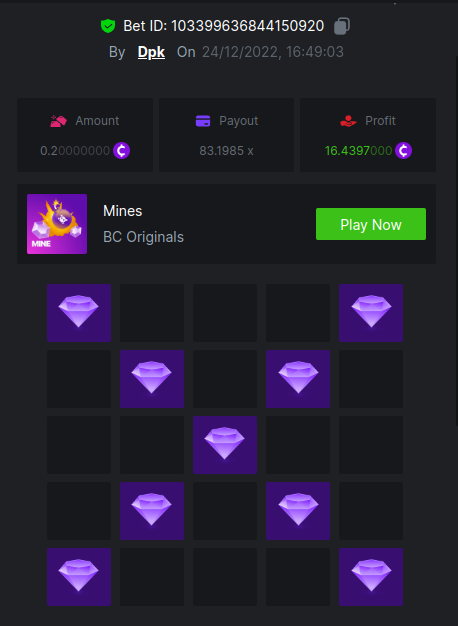Open the Dpk user profile link
Screen dimensions: 458x626
[x=151, y=52]
